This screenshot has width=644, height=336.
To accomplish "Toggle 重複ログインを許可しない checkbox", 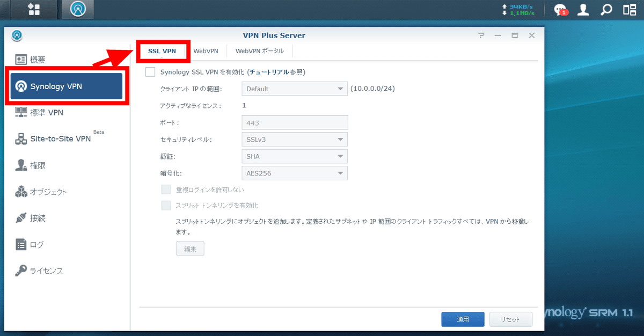I will point(166,189).
